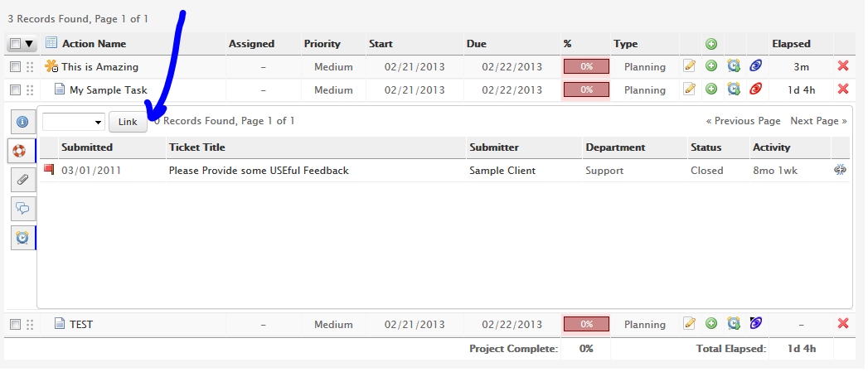Delete the TEST action row

(844, 324)
